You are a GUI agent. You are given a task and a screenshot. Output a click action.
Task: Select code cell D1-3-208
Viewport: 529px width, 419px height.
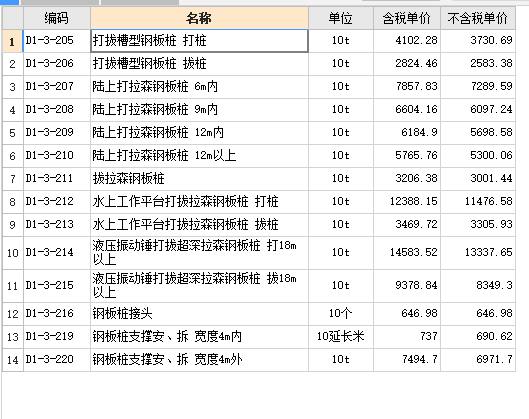pyautogui.click(x=57, y=110)
